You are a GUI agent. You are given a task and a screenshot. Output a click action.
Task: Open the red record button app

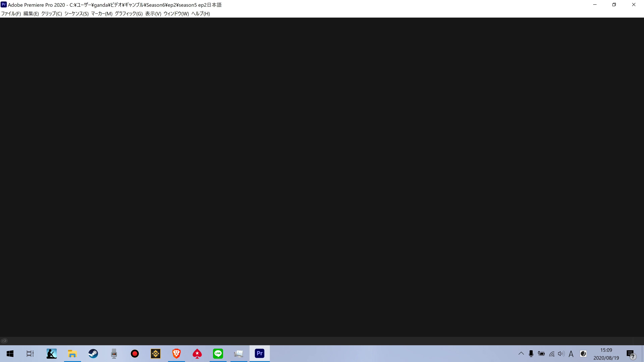(x=135, y=353)
